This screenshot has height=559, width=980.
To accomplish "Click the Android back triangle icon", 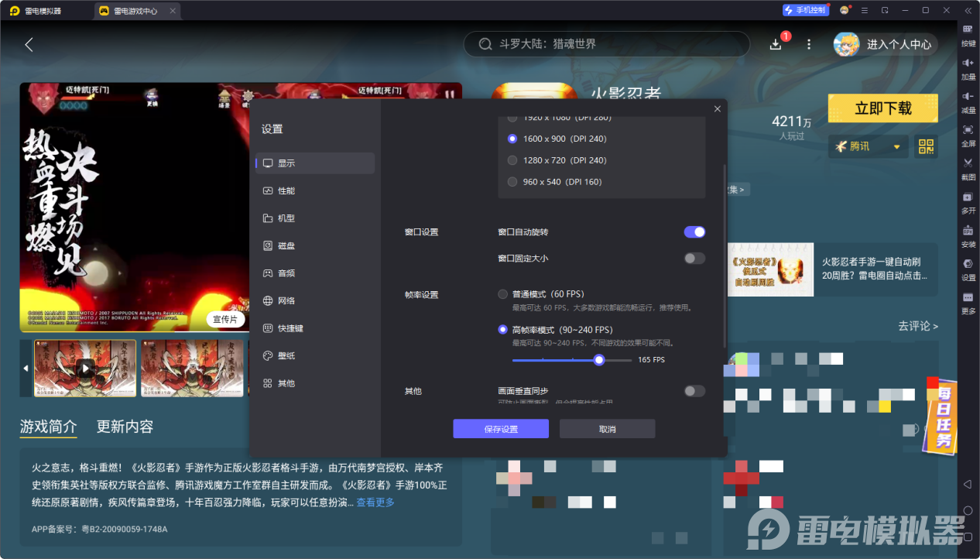I will pos(968,484).
